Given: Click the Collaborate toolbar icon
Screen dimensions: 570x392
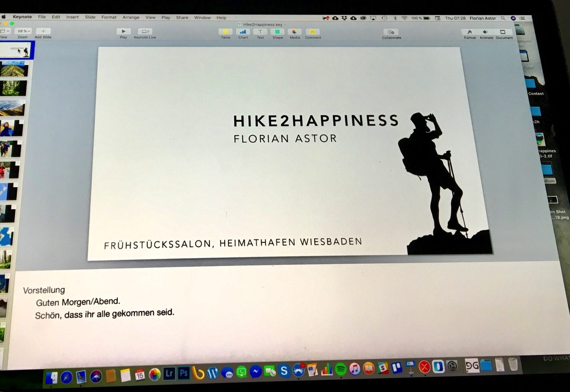Looking at the screenshot, I should pos(391,32).
